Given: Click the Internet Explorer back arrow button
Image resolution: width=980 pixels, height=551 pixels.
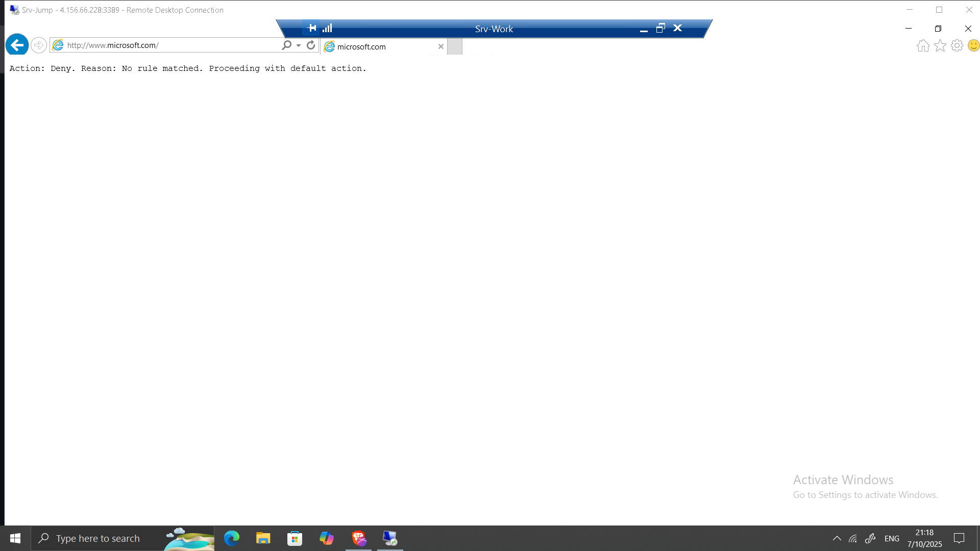Looking at the screenshot, I should pyautogui.click(x=17, y=45).
